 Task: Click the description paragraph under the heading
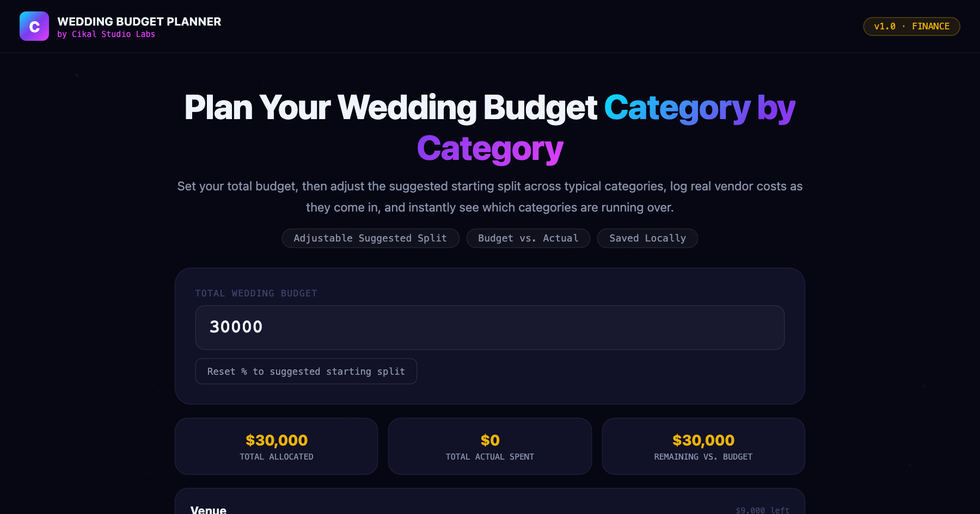[x=489, y=197]
